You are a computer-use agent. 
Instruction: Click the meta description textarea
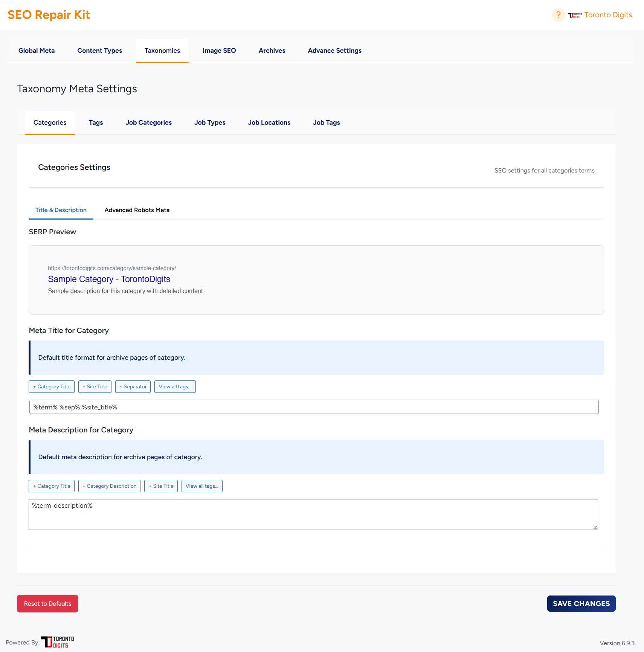click(313, 515)
